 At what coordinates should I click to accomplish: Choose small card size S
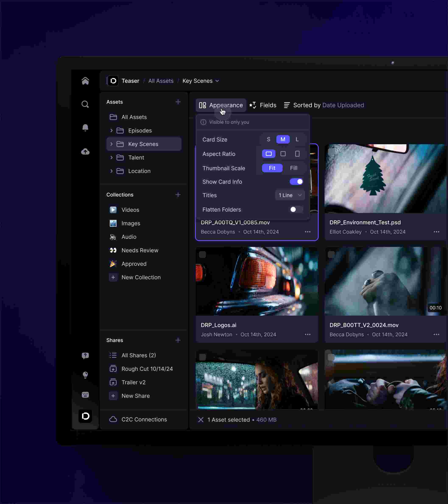[269, 139]
